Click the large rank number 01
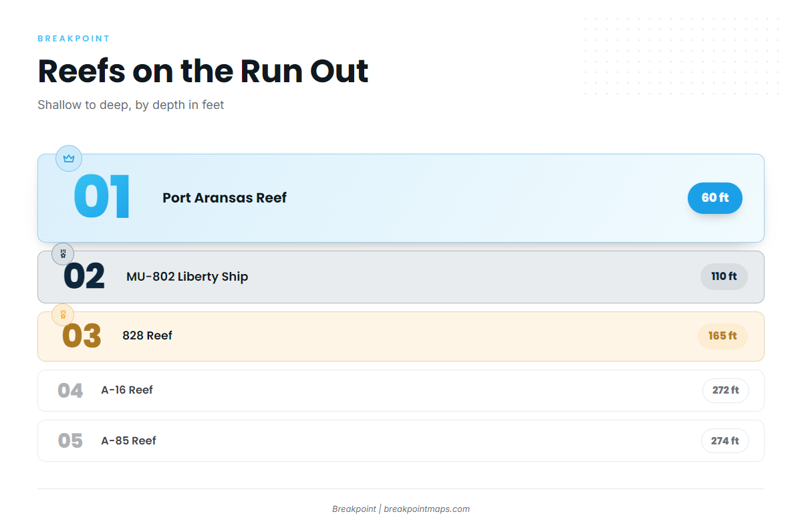Viewport: 802px width, 532px height. pyautogui.click(x=102, y=198)
